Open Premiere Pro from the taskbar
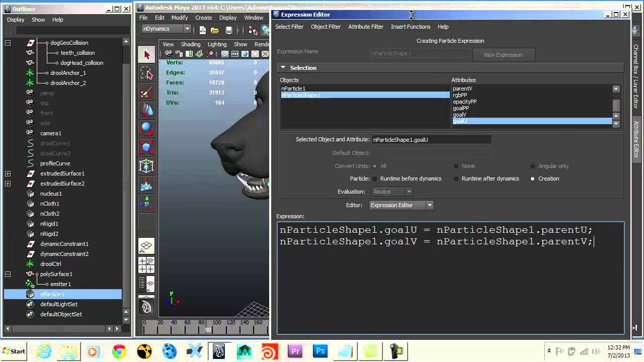 pos(295,351)
